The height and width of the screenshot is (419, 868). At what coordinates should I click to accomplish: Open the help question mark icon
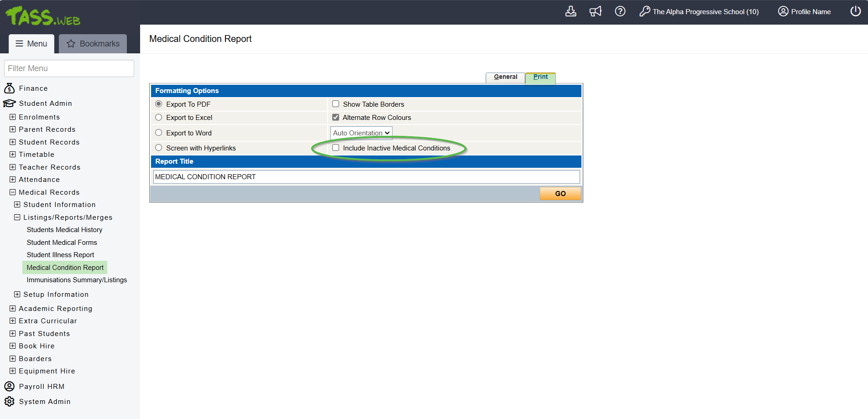click(x=620, y=11)
